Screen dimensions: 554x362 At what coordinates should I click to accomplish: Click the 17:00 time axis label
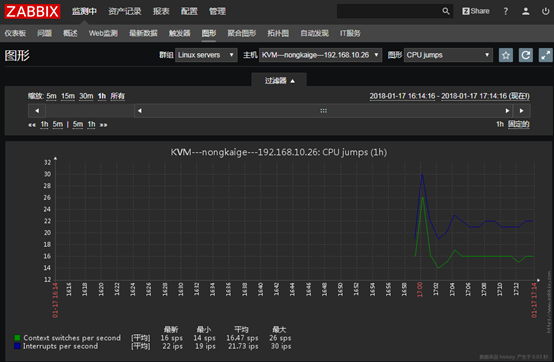point(420,290)
